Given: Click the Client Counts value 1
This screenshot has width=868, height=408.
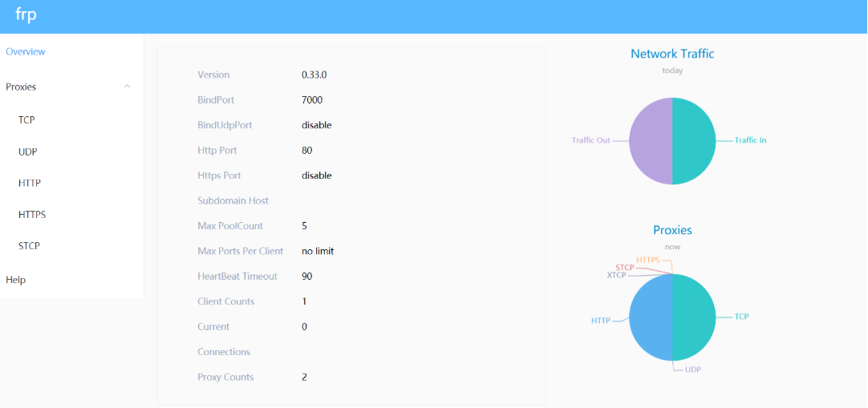Looking at the screenshot, I should coord(305,301).
